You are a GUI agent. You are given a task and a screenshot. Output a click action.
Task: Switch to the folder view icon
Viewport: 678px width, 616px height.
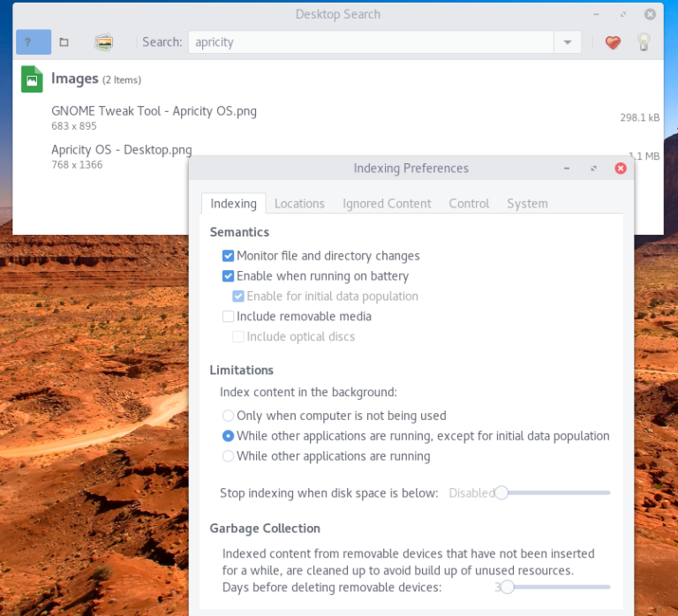(x=64, y=42)
